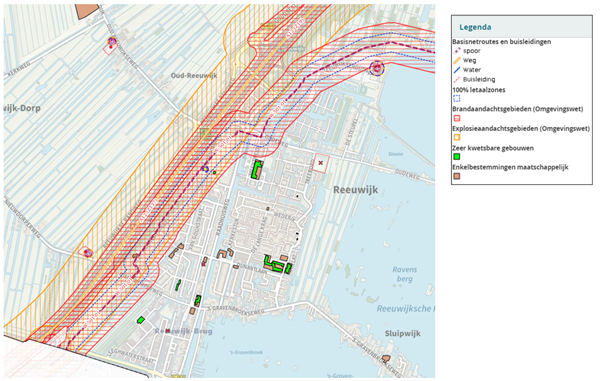Click the red Brandaandachtsgebieden legend square
This screenshot has height=381, width=605.
coord(457,118)
